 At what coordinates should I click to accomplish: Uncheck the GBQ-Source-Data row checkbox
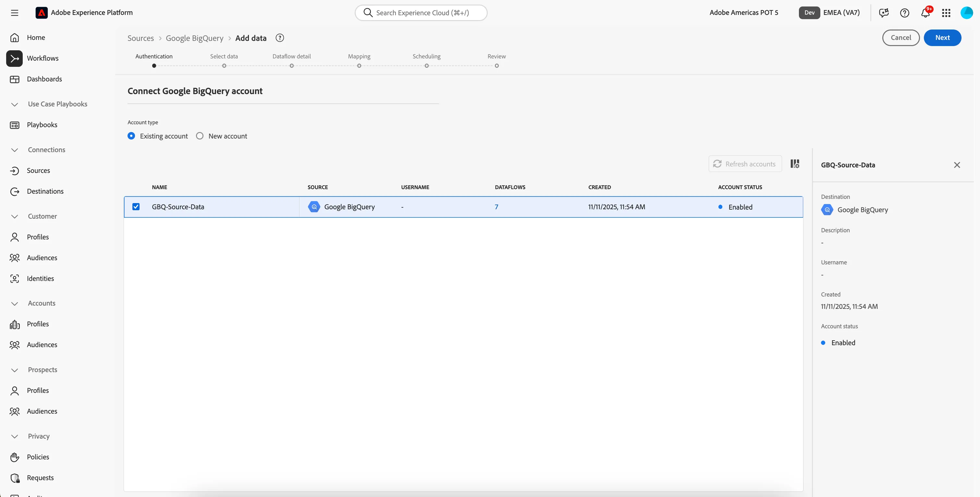tap(136, 207)
